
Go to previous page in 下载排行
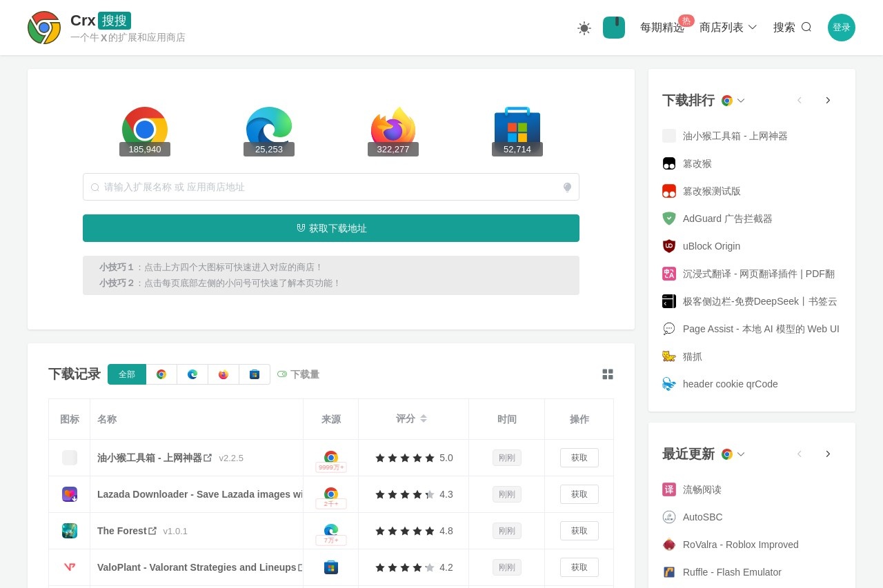pyautogui.click(x=800, y=101)
